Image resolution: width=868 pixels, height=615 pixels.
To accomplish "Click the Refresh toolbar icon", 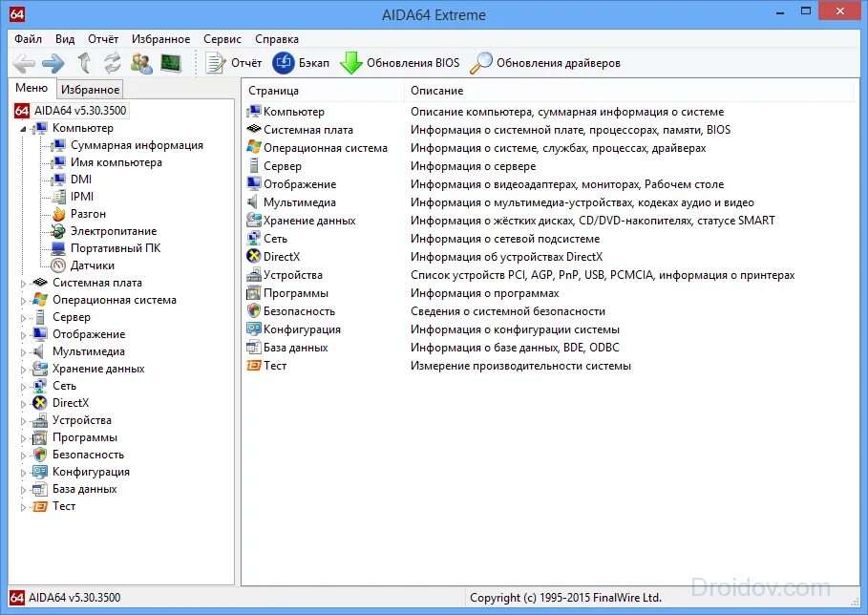I will tap(113, 63).
